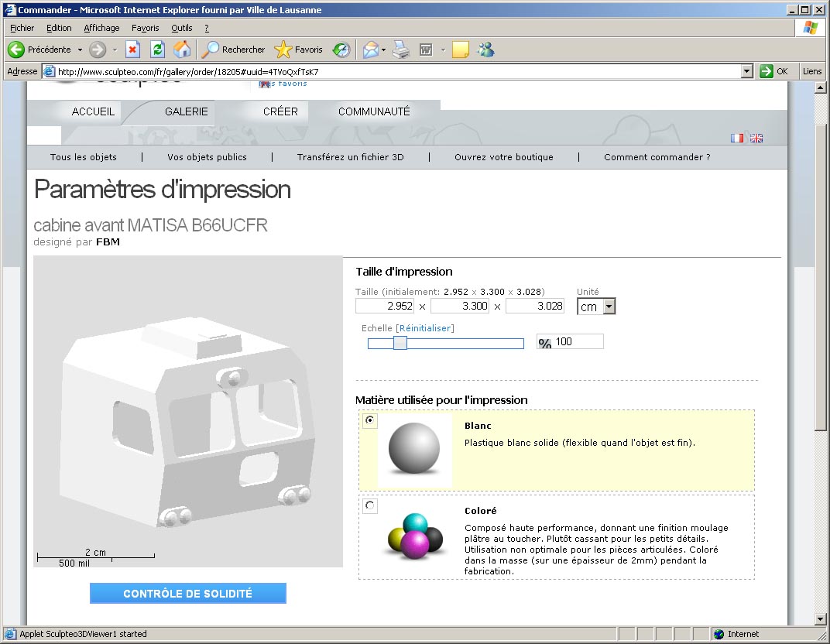Image resolution: width=830 pixels, height=644 pixels.
Task: Open the History toolbar icon
Action: coord(341,50)
